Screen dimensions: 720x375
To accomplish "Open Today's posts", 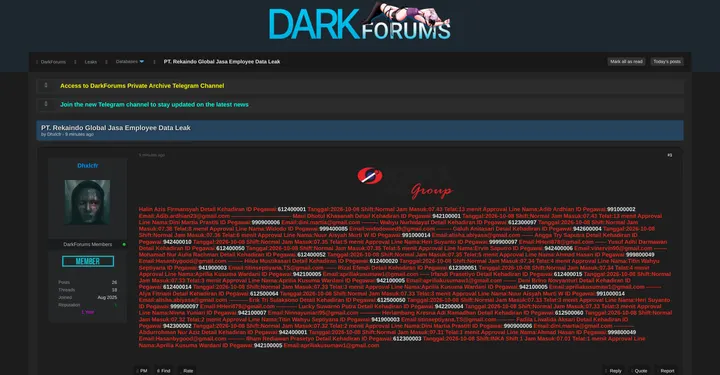I will click(667, 62).
